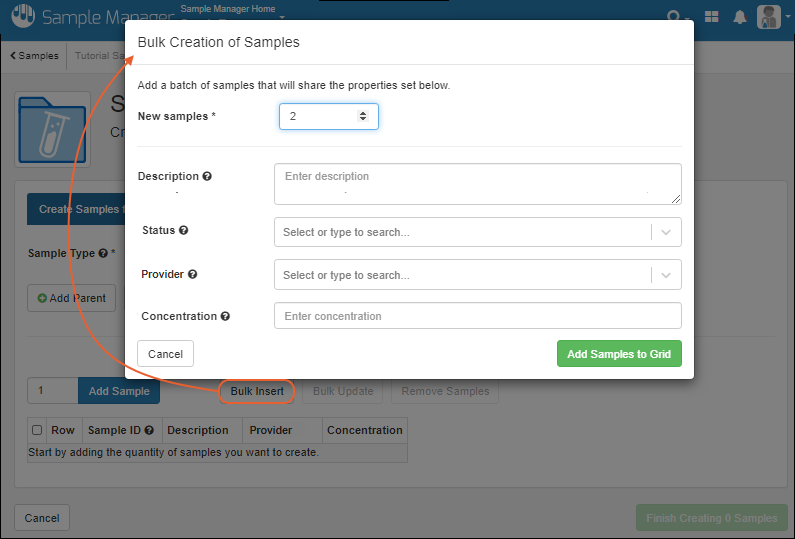The width and height of the screenshot is (795, 539).
Task: Cancel the bulk creation dialog
Action: click(x=165, y=354)
